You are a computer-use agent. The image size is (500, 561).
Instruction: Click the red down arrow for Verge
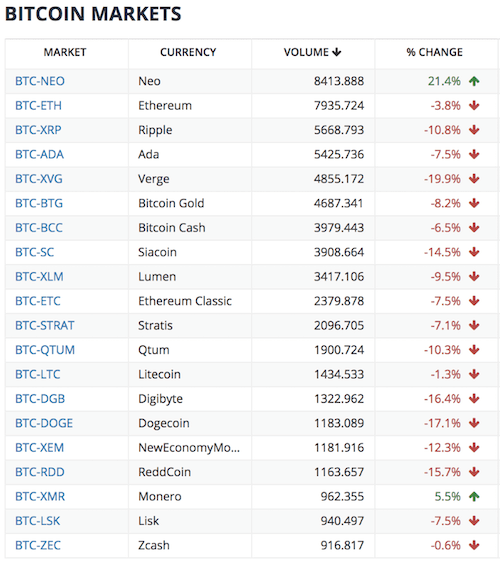[474, 179]
